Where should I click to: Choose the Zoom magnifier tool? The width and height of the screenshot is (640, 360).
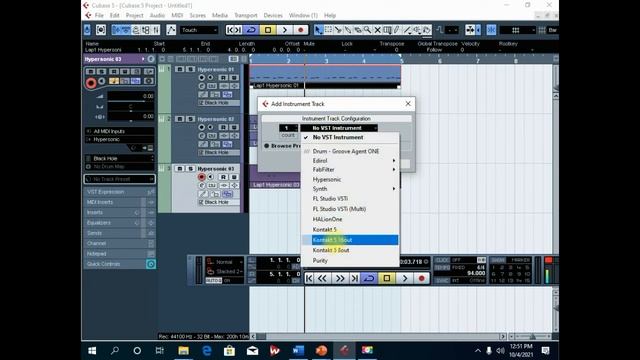pos(367,30)
